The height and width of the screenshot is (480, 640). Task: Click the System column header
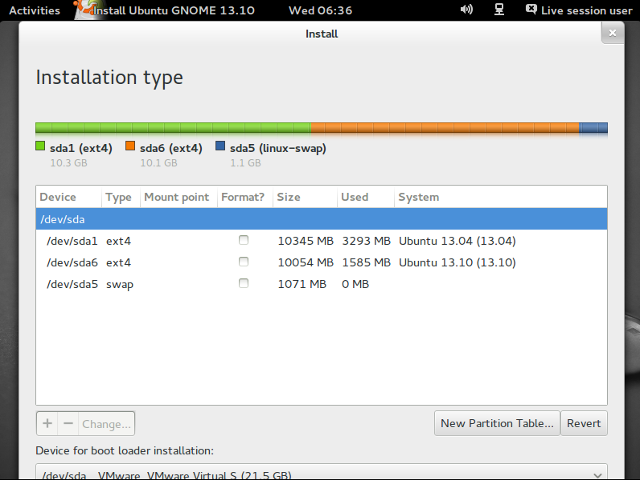point(501,197)
